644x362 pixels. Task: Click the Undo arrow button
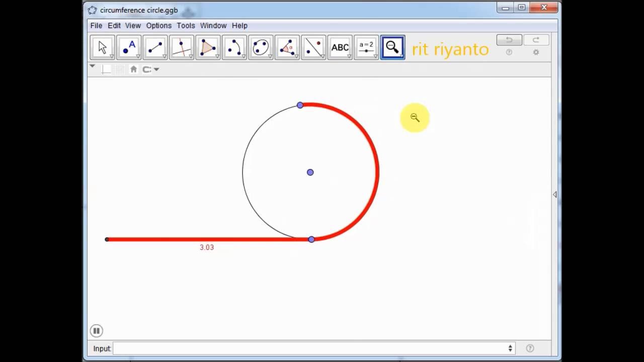pyautogui.click(x=509, y=40)
